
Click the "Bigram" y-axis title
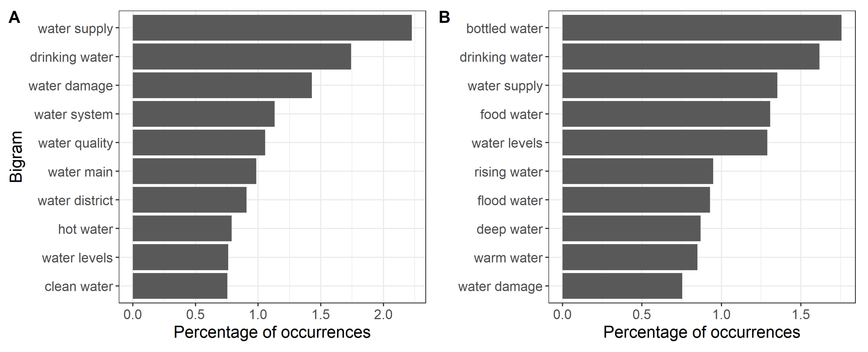click(x=16, y=157)
